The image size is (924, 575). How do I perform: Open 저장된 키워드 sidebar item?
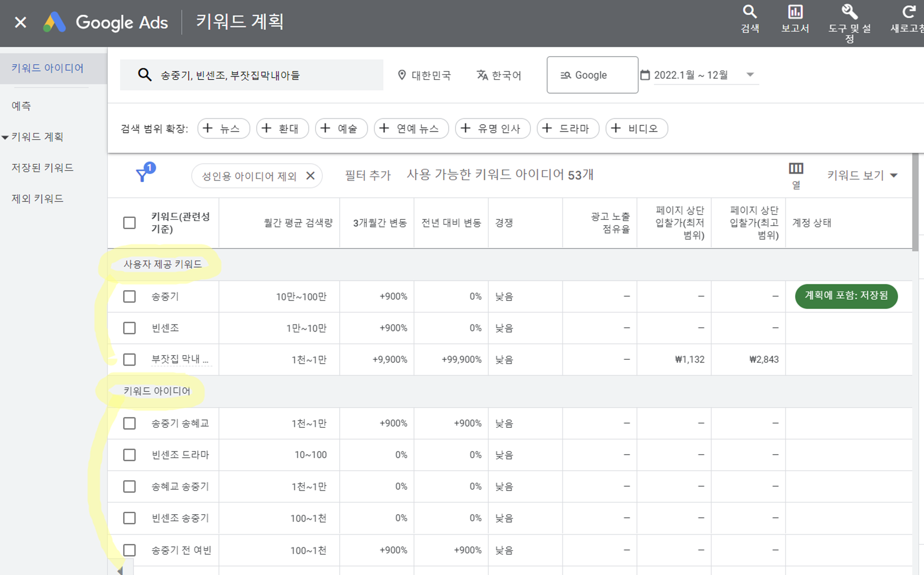[42, 168]
